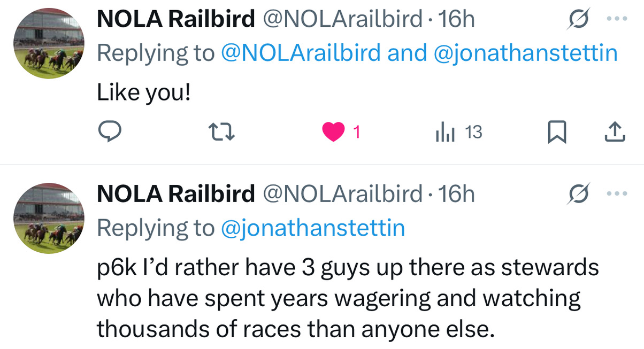This screenshot has height=349, width=644.
Task: Click the NOLA Railbird name above "Like you!"
Action: 176,20
